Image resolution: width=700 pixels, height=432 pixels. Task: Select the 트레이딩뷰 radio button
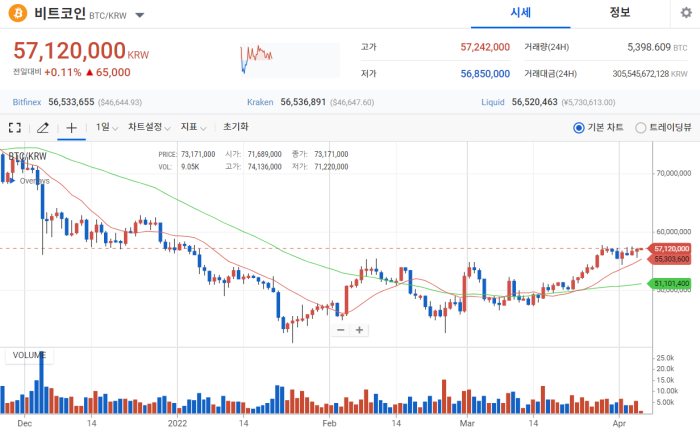[x=641, y=128]
